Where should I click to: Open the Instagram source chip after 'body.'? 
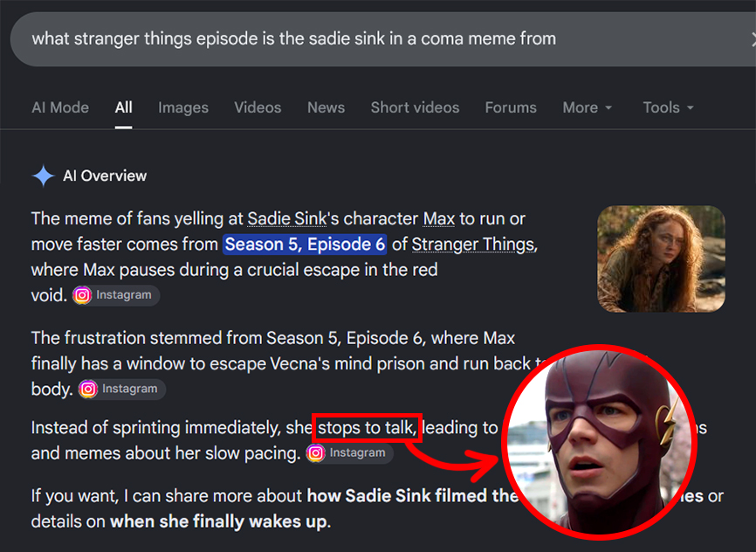pos(122,389)
